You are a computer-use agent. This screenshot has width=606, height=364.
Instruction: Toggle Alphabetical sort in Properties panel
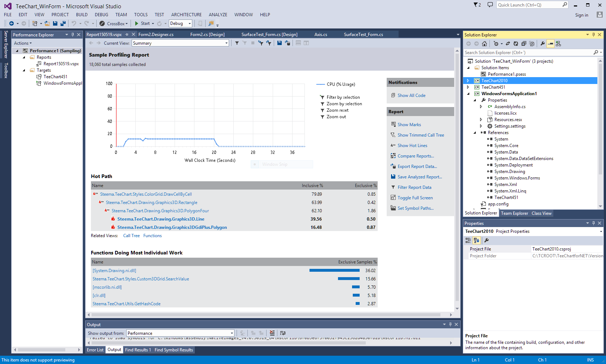tap(477, 240)
